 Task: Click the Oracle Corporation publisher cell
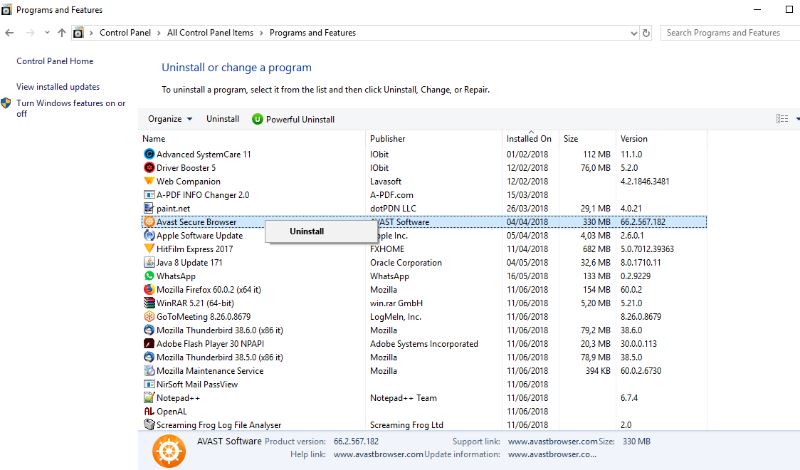coord(406,262)
